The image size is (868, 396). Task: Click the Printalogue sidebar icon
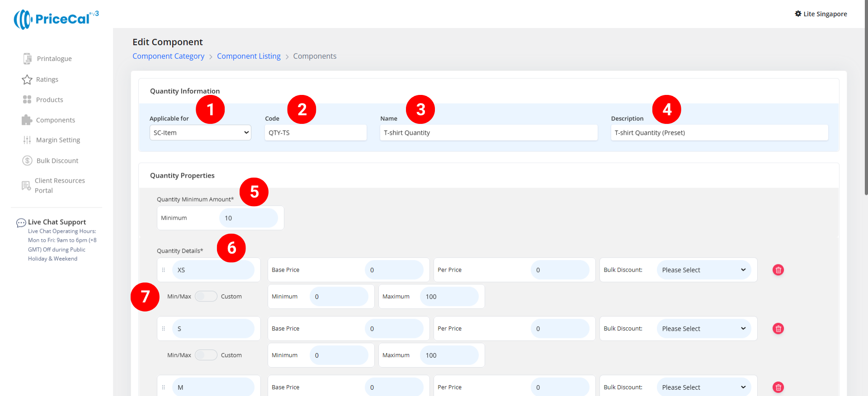click(27, 58)
